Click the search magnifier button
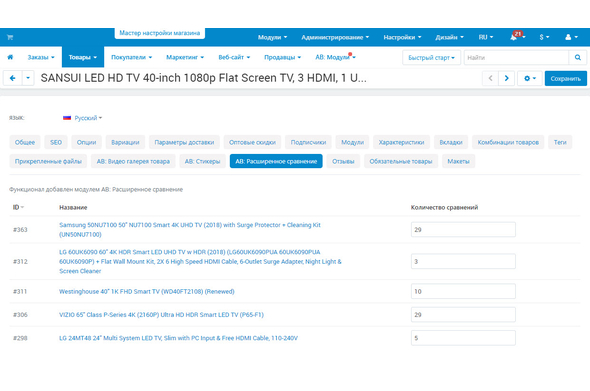590x391 pixels. click(578, 58)
